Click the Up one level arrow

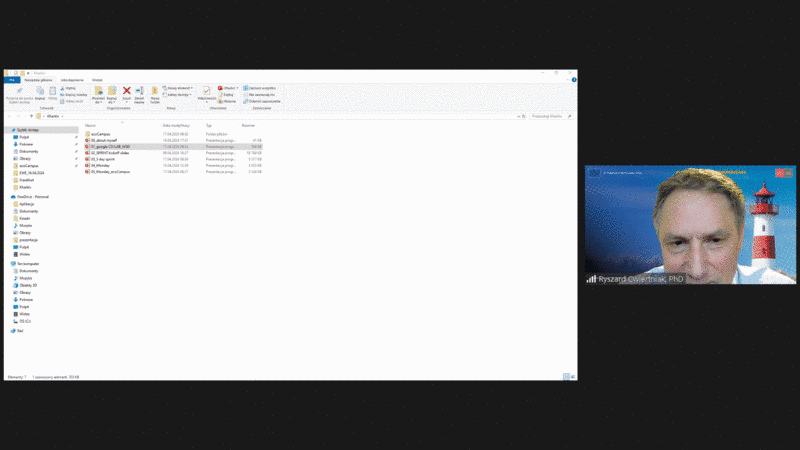pos(29,116)
